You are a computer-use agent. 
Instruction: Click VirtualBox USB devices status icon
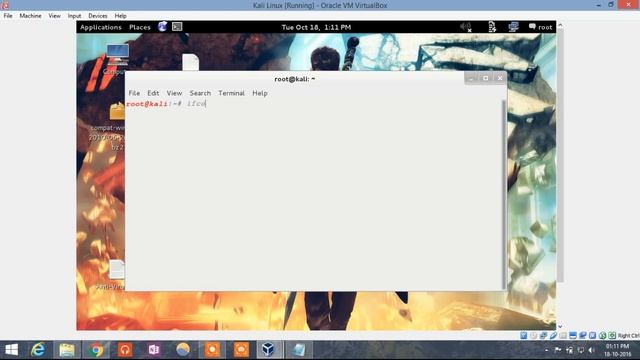553,336
